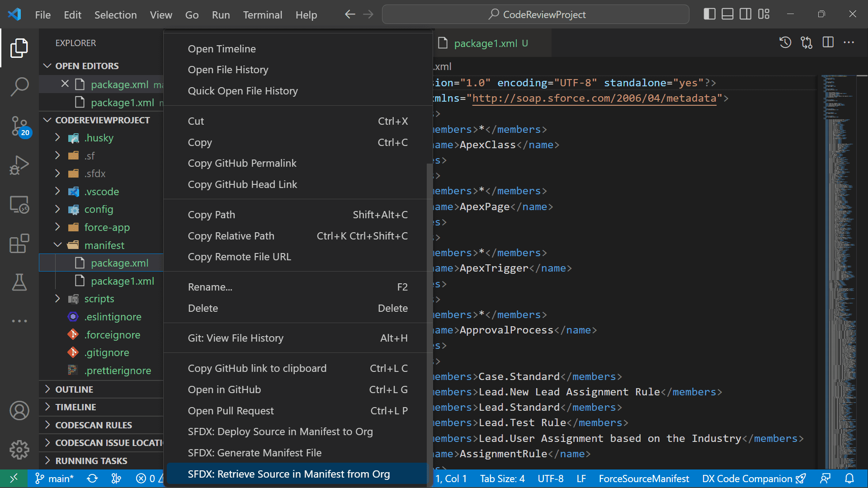Close package.xml in Open Editors
This screenshot has height=488, width=868.
tap(65, 84)
